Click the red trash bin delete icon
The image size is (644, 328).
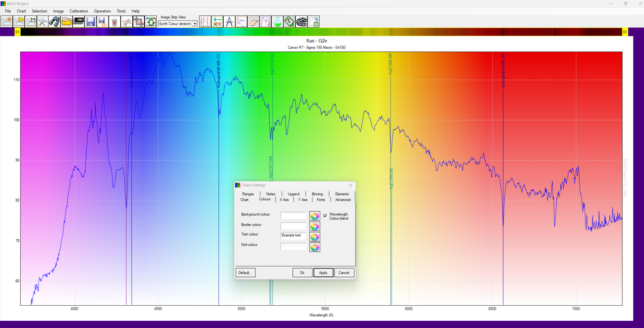[114, 21]
